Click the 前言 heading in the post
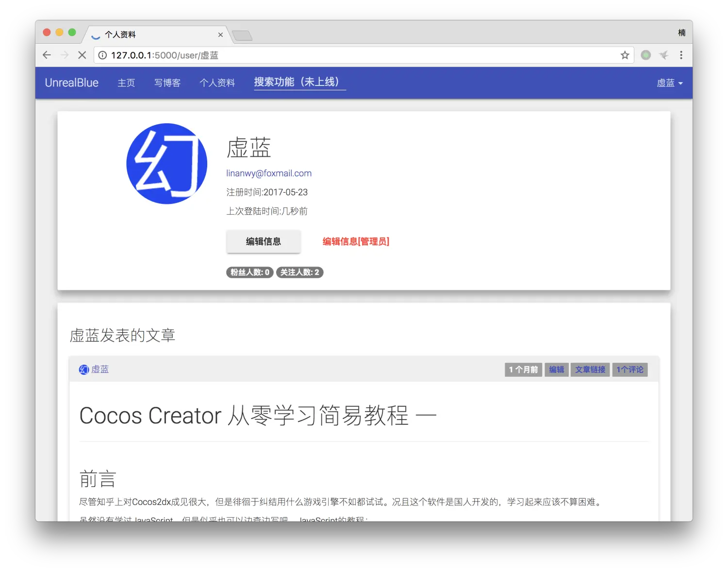The image size is (728, 572). [x=98, y=479]
